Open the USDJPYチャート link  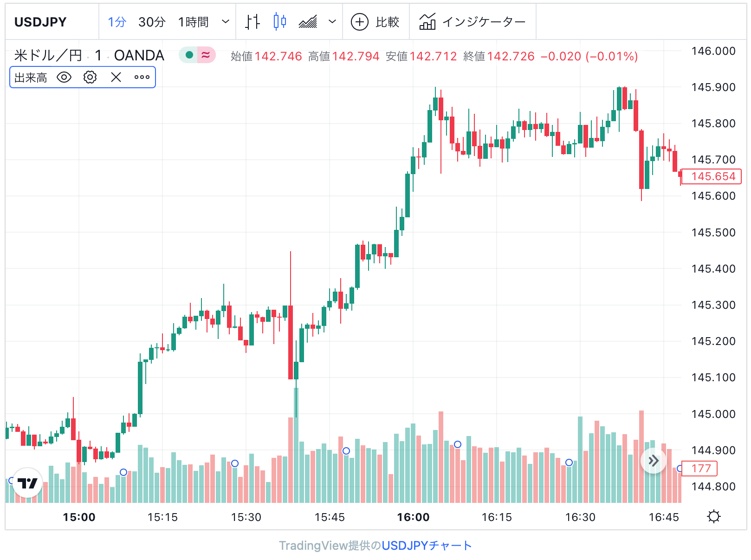[x=427, y=545]
